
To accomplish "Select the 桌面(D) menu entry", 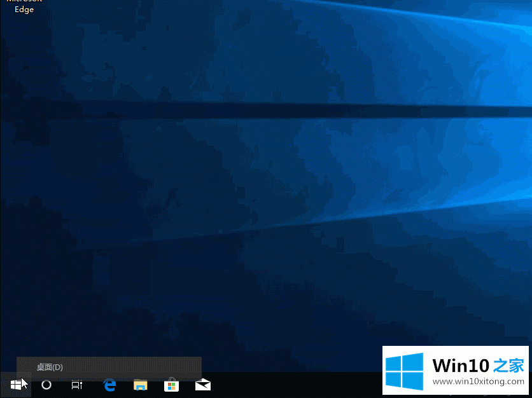I will click(x=109, y=367).
